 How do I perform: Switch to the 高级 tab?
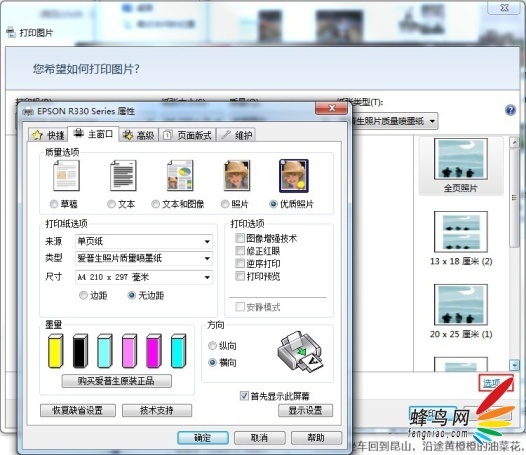[139, 135]
